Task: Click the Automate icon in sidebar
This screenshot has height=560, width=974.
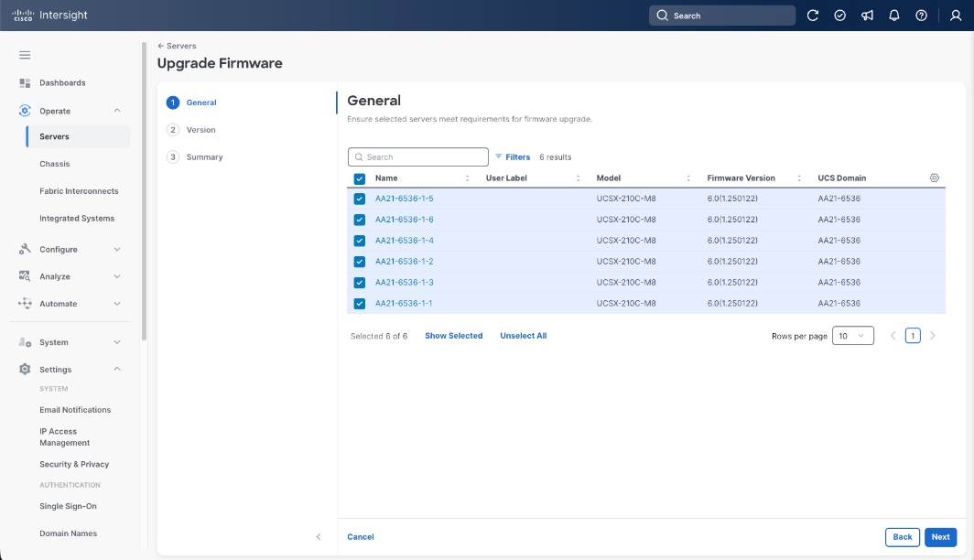Action: point(25,304)
